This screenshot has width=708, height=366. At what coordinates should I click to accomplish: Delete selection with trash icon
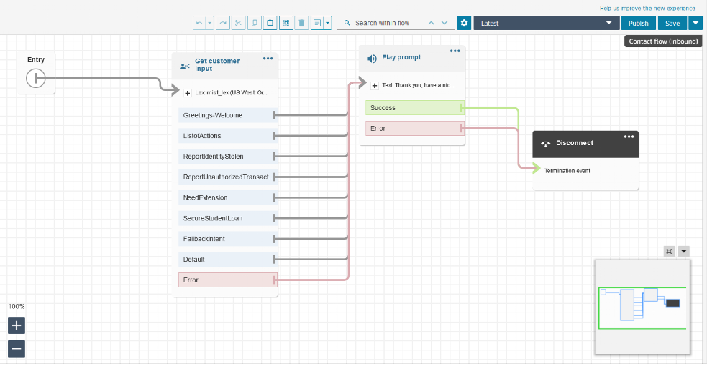click(302, 23)
